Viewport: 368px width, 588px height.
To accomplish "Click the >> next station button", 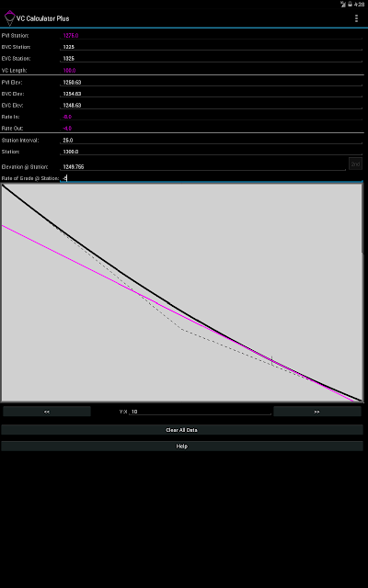I will point(316,412).
